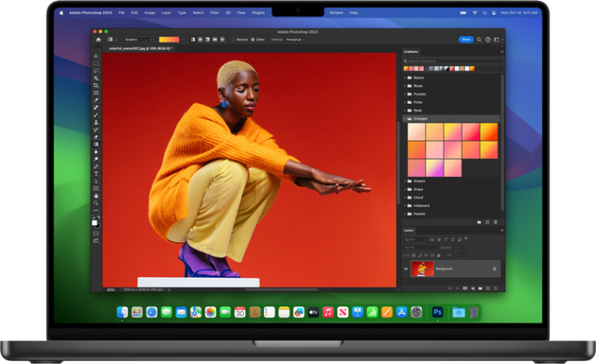
Task: Click the foreground color swatch
Action: pyautogui.click(x=94, y=223)
